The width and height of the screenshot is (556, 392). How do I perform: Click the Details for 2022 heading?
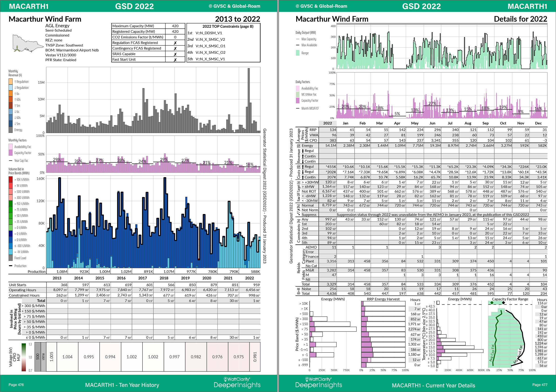point(520,19)
